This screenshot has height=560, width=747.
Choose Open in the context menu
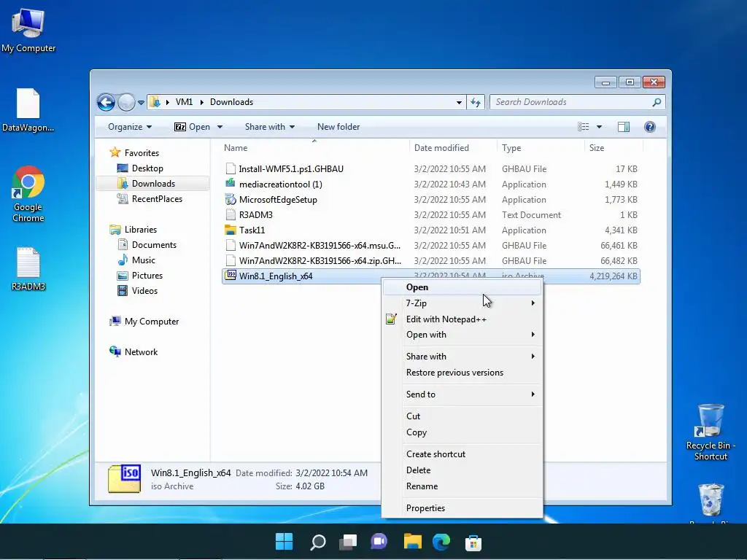tap(462, 287)
